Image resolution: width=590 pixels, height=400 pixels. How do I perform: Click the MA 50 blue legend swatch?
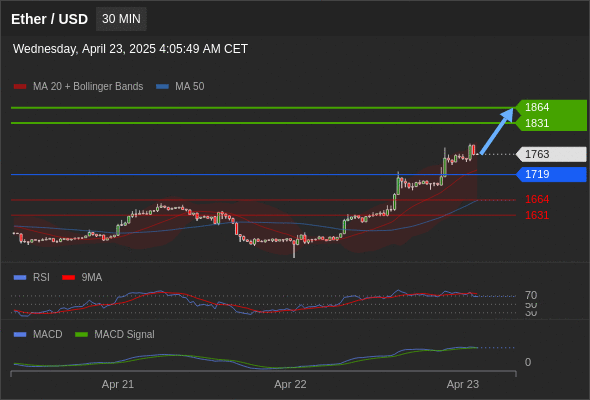[162, 87]
